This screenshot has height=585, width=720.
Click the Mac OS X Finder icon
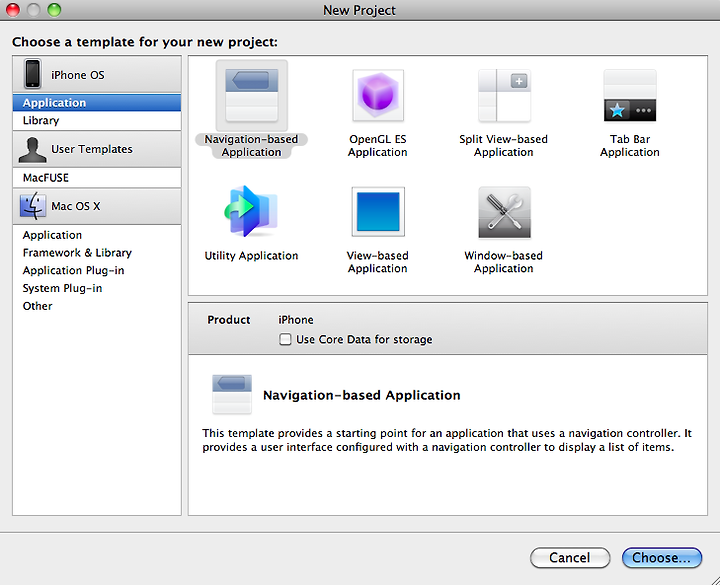click(x=33, y=206)
